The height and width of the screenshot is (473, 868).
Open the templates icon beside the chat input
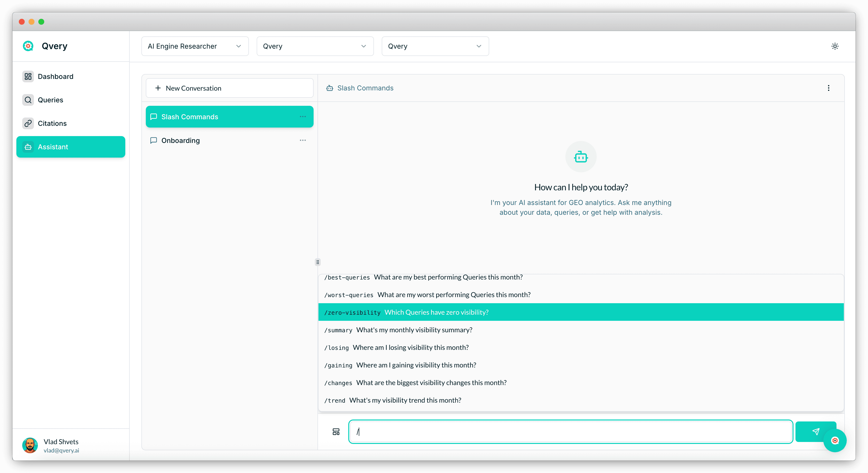pyautogui.click(x=336, y=431)
